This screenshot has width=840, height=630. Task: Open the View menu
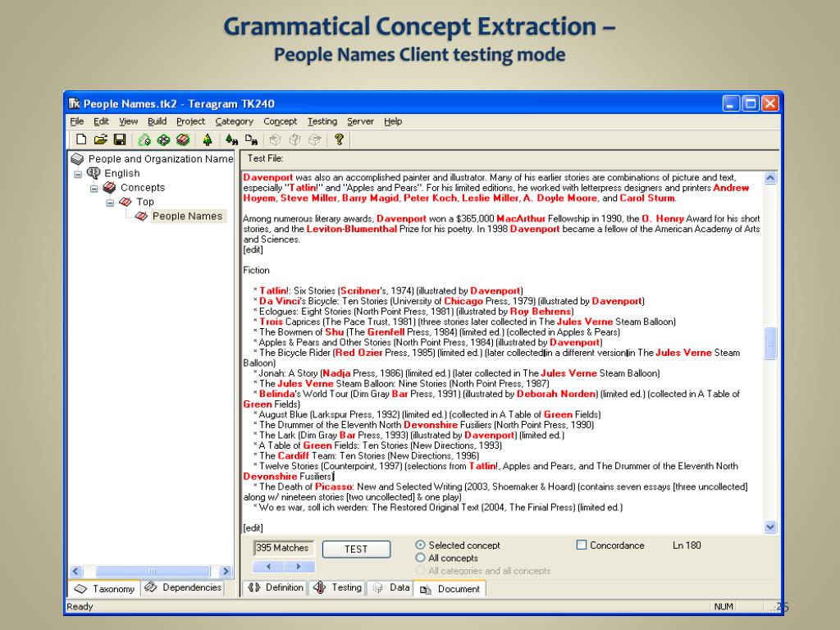click(128, 121)
